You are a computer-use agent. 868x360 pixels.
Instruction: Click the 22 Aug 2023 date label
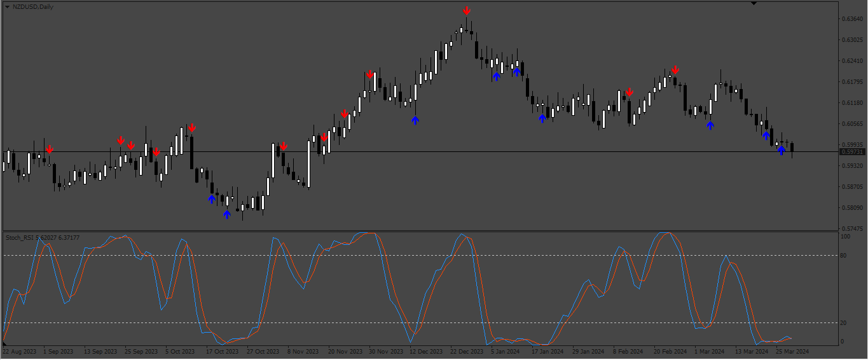(20, 351)
